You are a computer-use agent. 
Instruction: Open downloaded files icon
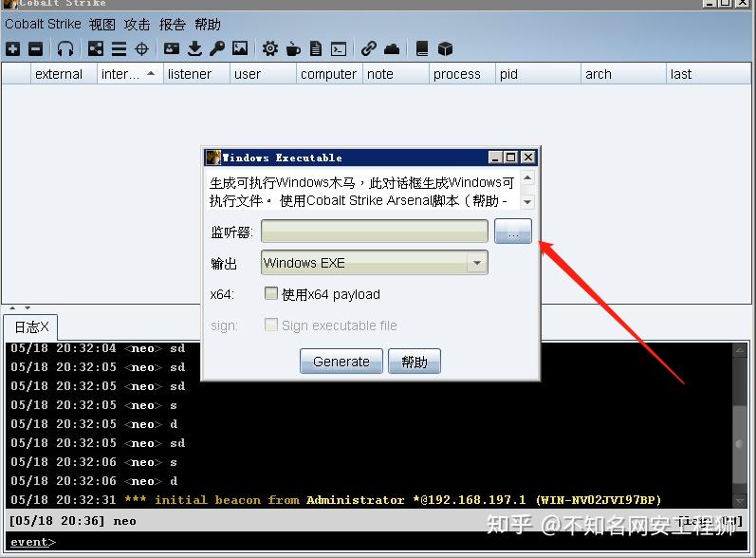(194, 48)
